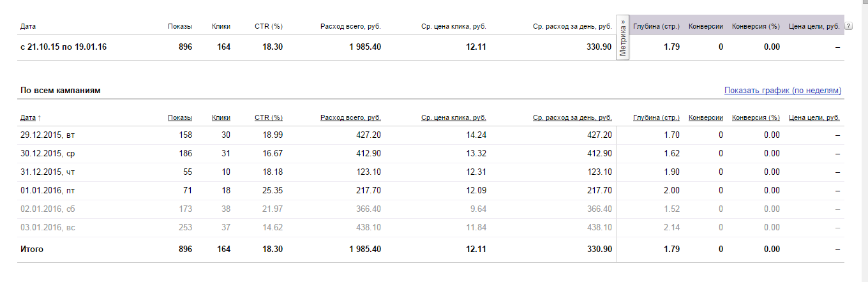This screenshot has width=868, height=282.
Task: Sort table by Дата column
Action: click(28, 117)
